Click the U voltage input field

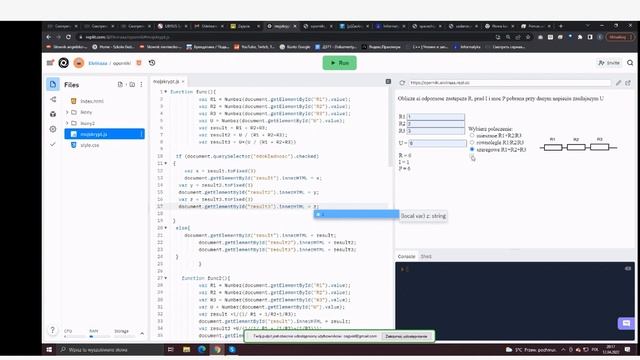pos(437,143)
